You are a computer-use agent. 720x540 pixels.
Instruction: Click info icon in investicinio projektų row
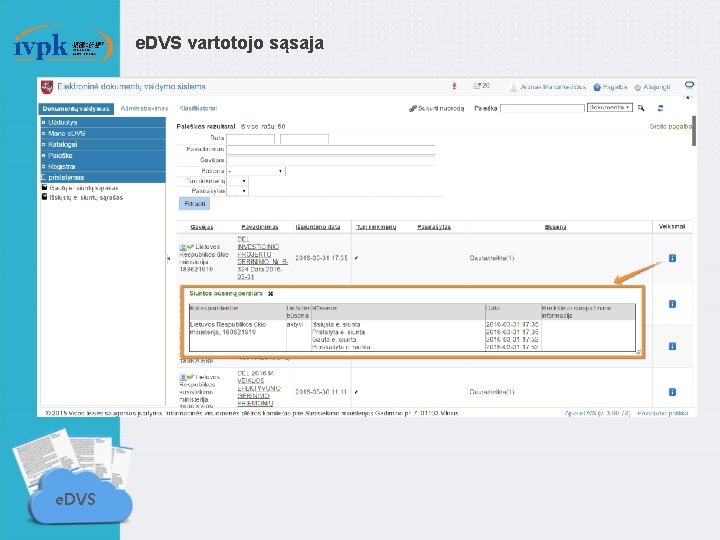672,258
